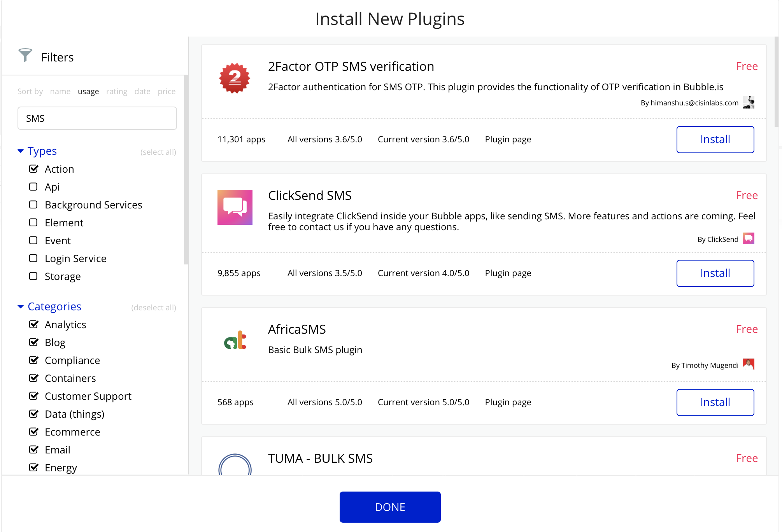
Task: Click the 'AfricaSMS' plugin title
Action: coord(297,329)
